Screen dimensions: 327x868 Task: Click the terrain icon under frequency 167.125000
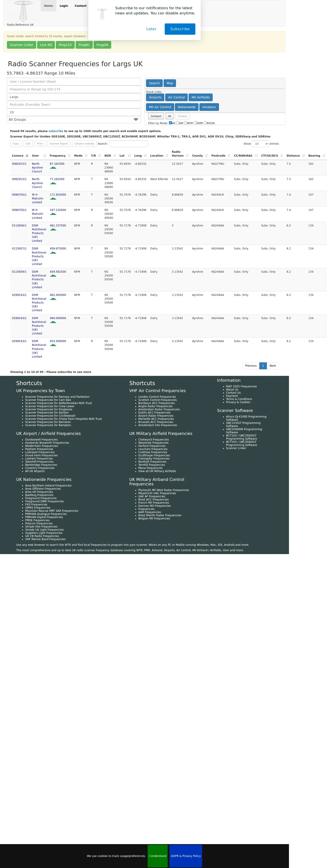click(x=53, y=214)
